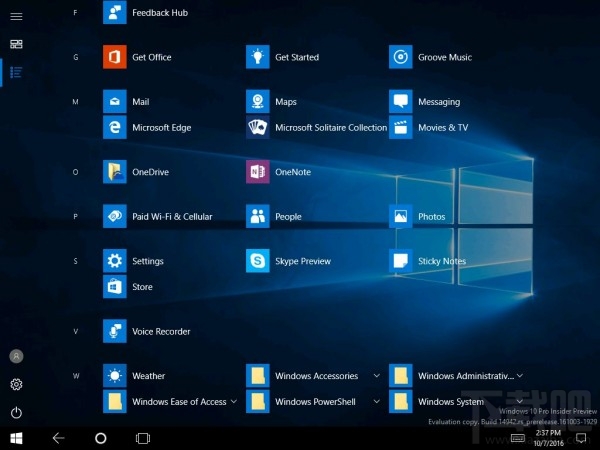
Task: Open Settings gear in left sidebar
Action: (x=16, y=384)
